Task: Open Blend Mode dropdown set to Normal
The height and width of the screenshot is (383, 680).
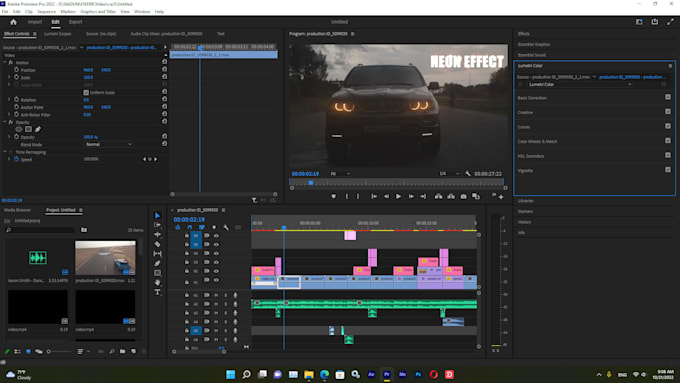Action: coord(108,144)
